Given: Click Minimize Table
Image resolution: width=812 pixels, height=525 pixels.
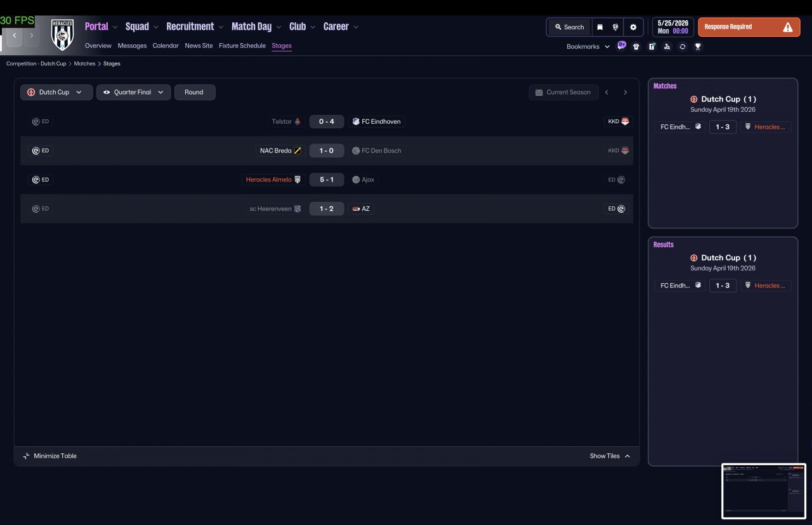Looking at the screenshot, I should (x=49, y=456).
